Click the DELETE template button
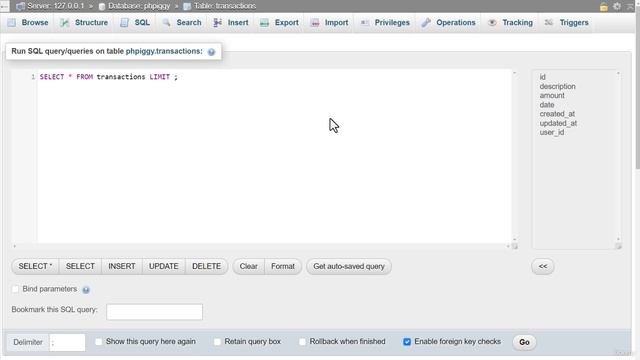Image resolution: width=640 pixels, height=360 pixels. point(207,267)
